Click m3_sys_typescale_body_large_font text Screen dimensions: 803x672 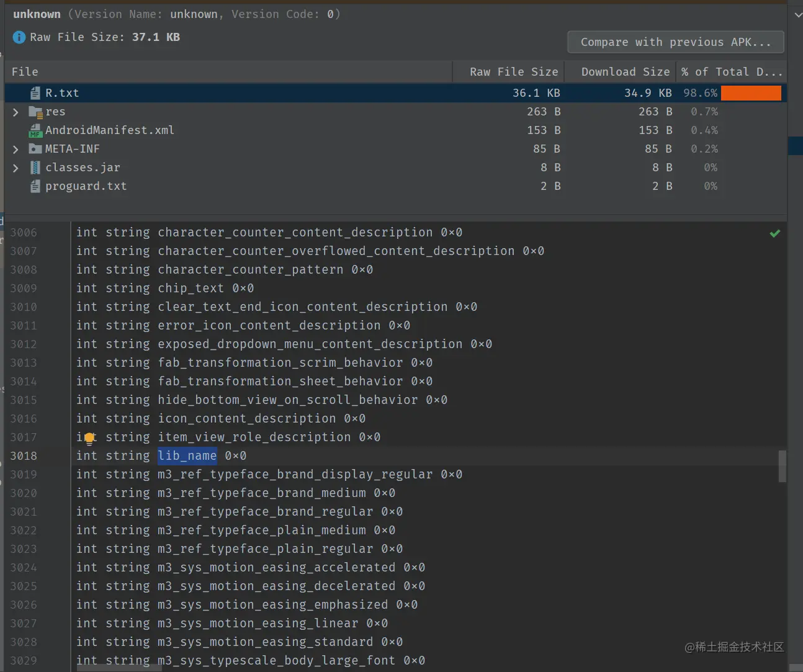(x=277, y=661)
